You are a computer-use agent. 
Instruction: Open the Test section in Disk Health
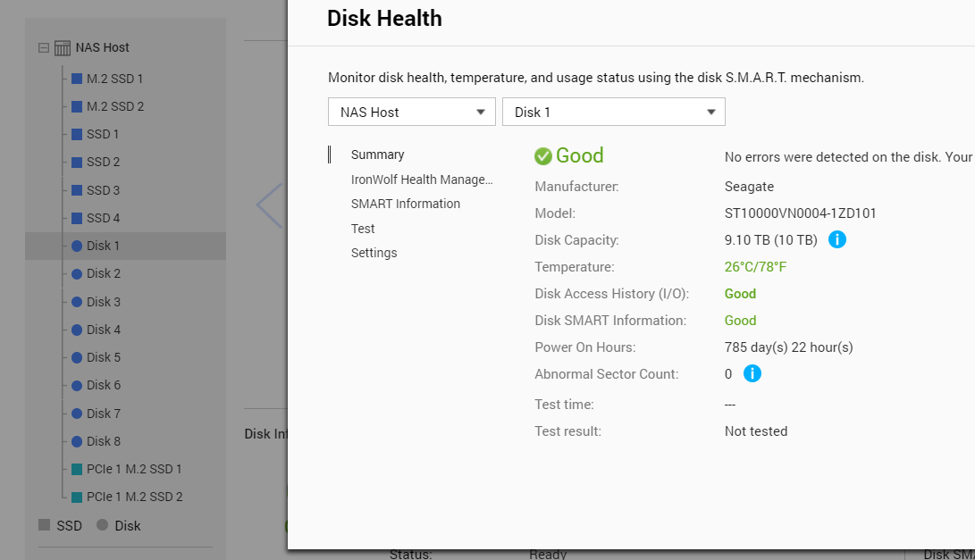pyautogui.click(x=363, y=229)
